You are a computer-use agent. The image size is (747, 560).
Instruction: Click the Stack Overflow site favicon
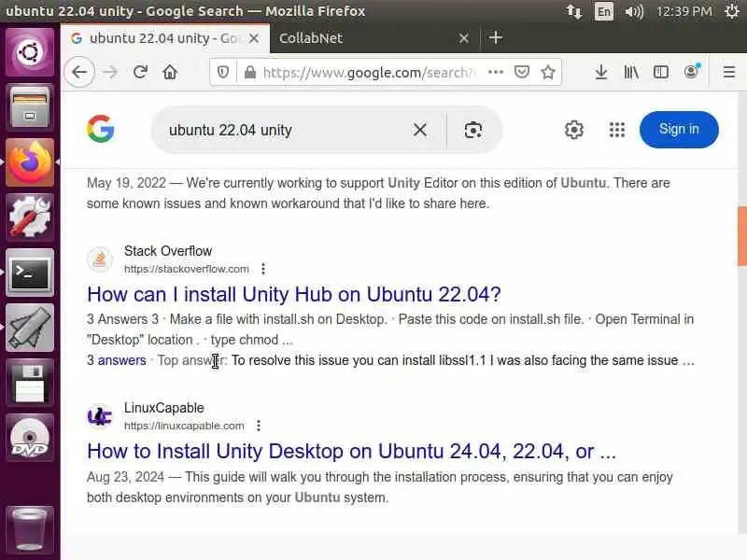(100, 259)
